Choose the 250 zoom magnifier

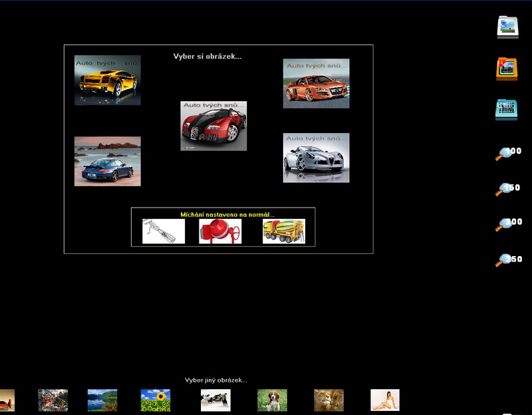pyautogui.click(x=507, y=260)
